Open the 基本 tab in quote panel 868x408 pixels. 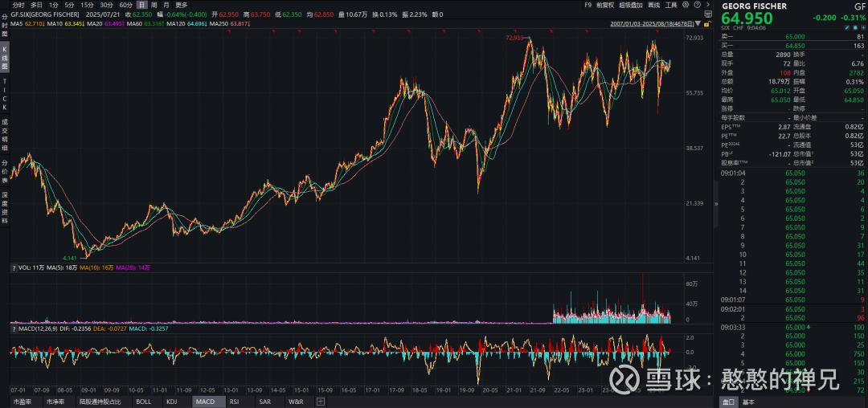pyautogui.click(x=748, y=402)
